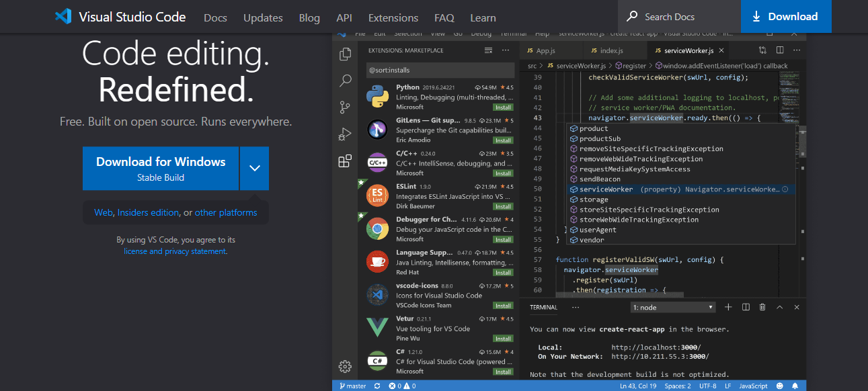Open the Debug icon in the activity bar

tap(345, 134)
